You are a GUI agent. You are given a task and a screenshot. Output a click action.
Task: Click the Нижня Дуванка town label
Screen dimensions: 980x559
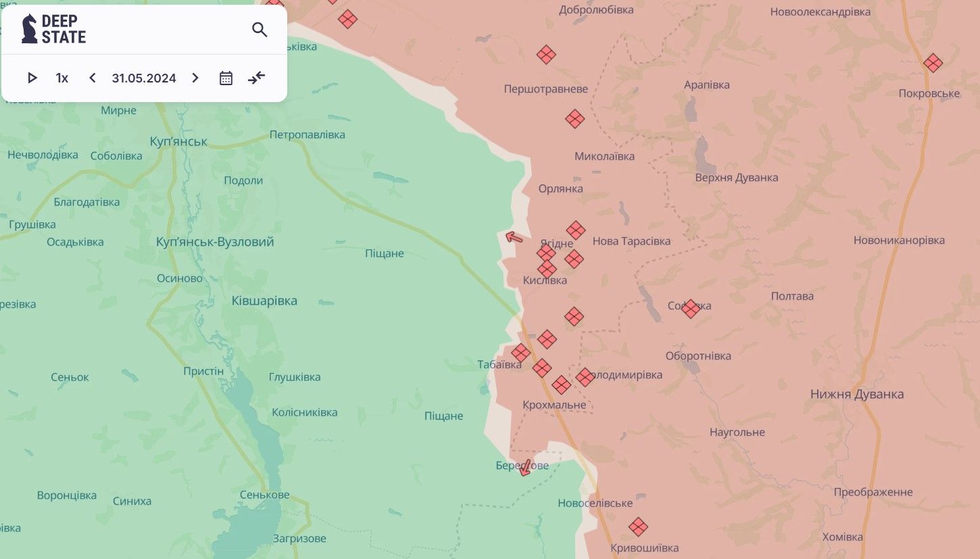[x=857, y=394]
